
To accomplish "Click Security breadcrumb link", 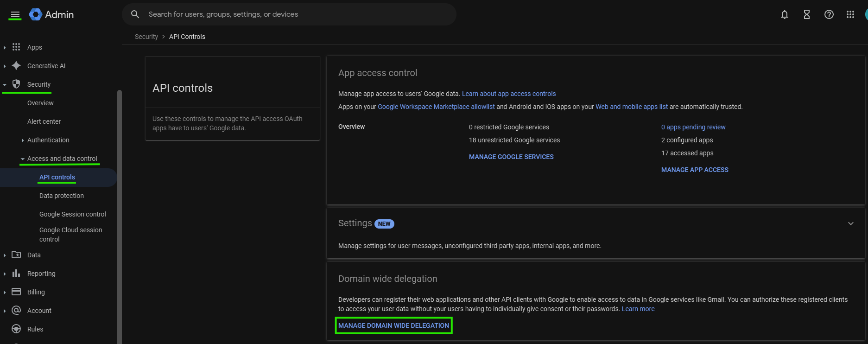I will tap(146, 37).
